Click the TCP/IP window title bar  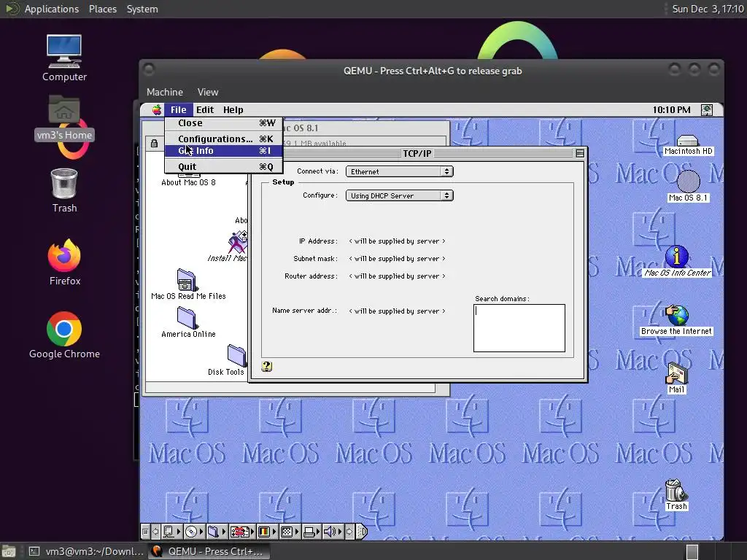point(417,153)
